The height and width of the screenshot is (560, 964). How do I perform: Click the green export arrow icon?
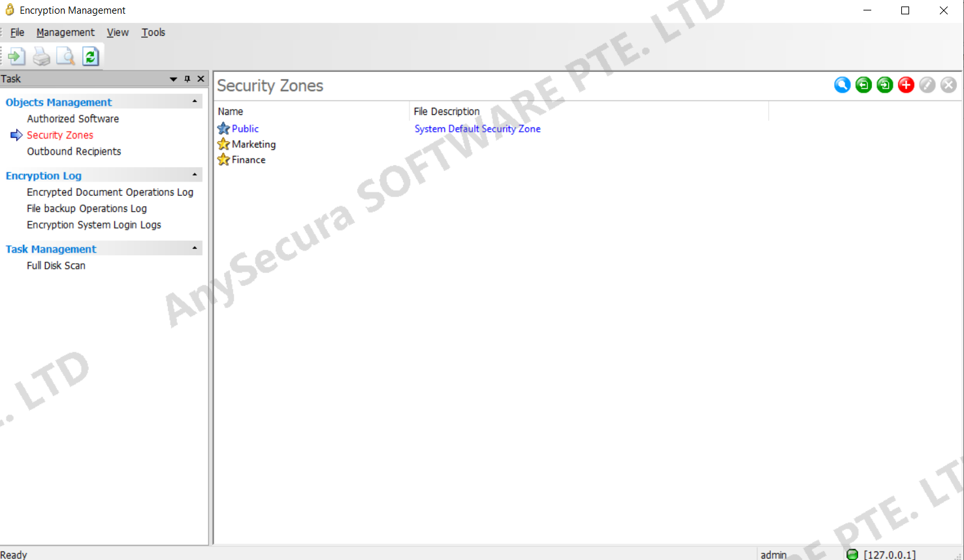point(863,85)
